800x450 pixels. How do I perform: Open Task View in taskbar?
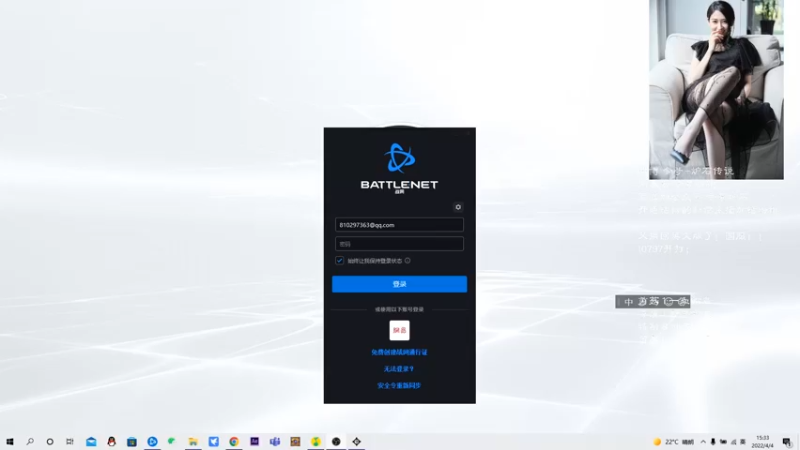coord(70,441)
